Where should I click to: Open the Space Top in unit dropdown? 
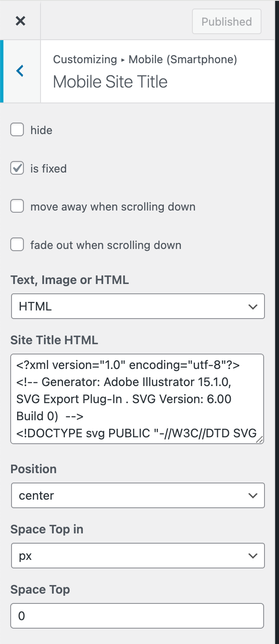tap(138, 556)
